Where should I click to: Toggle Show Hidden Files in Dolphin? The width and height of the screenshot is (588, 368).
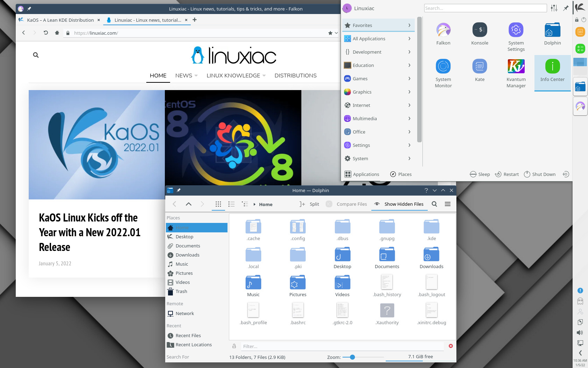pos(399,204)
